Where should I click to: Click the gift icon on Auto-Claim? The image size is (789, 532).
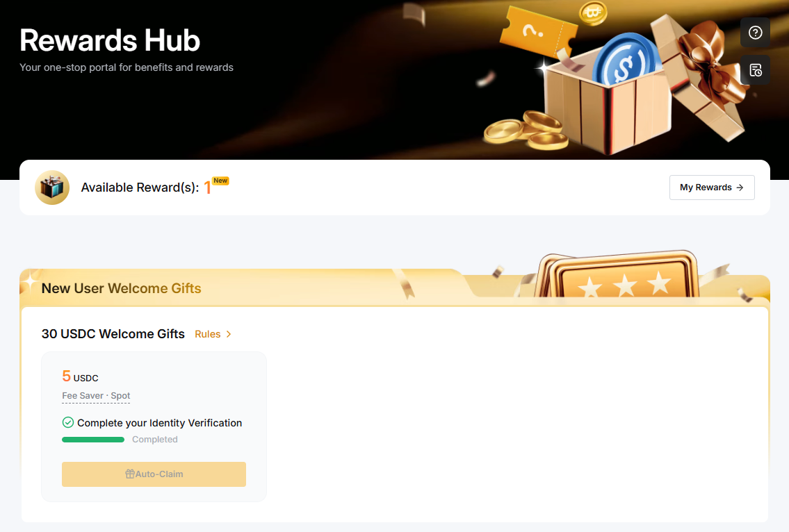(x=130, y=474)
